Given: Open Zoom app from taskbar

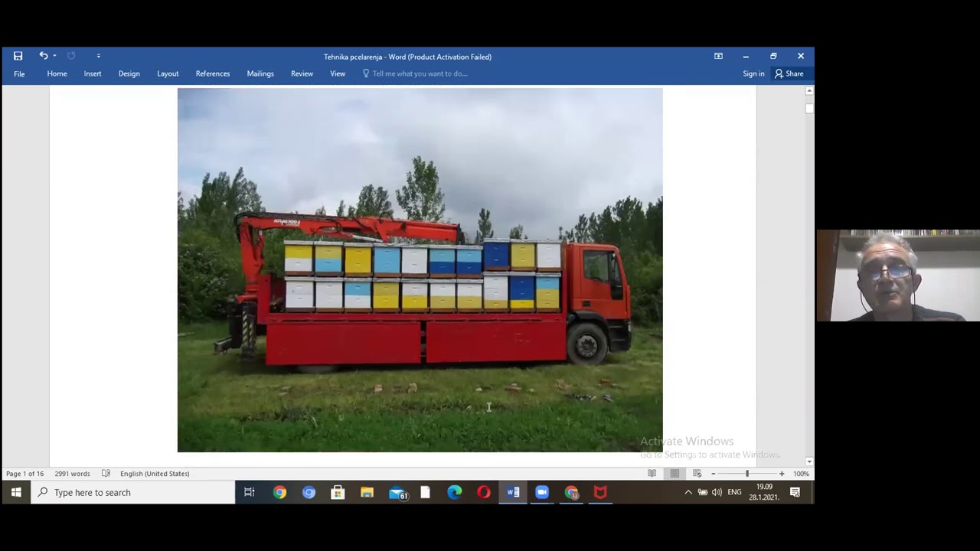Looking at the screenshot, I should click(542, 492).
